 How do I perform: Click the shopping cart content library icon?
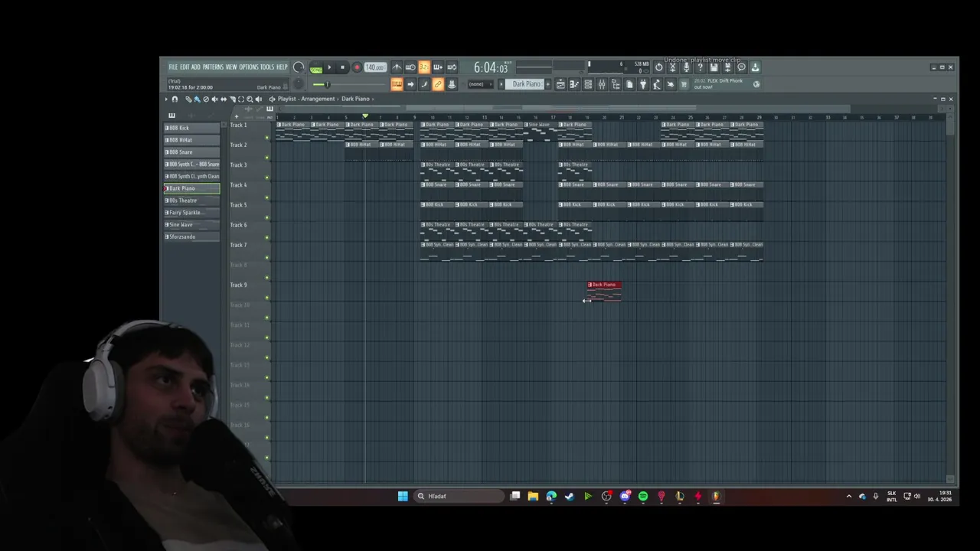pos(684,84)
